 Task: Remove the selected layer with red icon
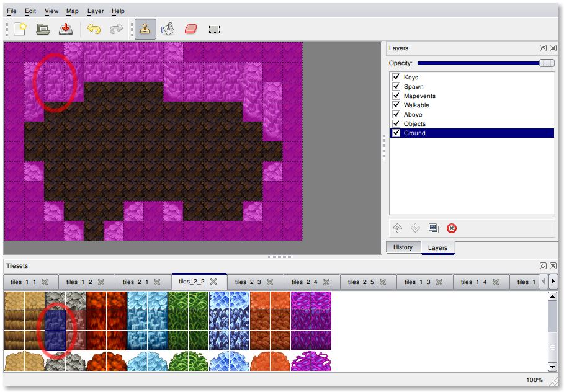pos(452,228)
